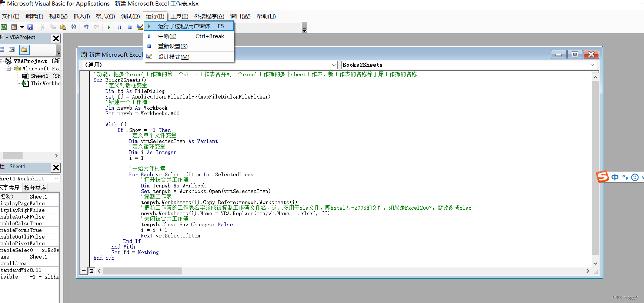
Task: Click the 运行(R) menu header
Action: point(155,16)
